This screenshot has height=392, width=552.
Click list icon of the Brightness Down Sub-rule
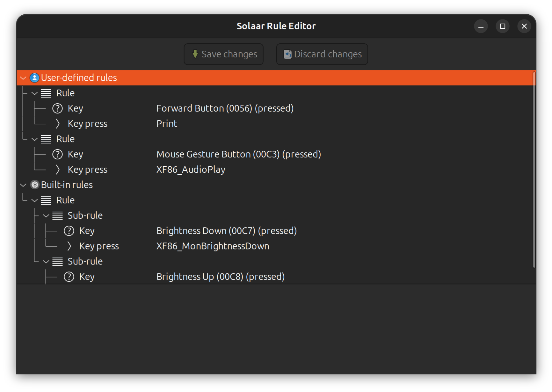(x=57, y=216)
